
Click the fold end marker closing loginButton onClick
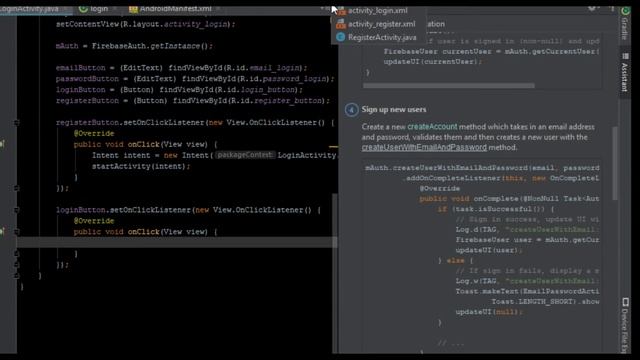click(16, 254)
